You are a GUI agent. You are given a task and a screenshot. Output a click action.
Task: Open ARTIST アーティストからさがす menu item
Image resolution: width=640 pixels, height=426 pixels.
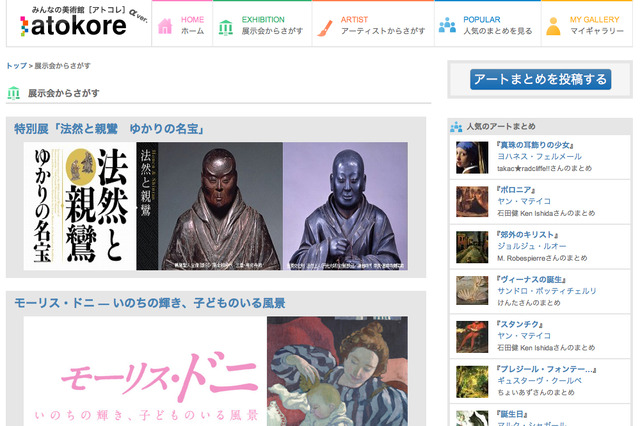click(373, 24)
